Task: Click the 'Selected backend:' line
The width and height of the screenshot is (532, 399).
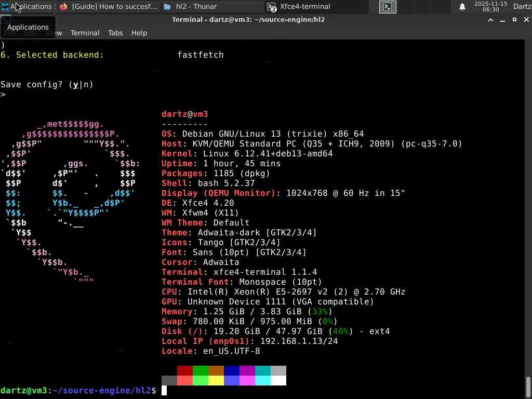Action: pyautogui.click(x=112, y=55)
